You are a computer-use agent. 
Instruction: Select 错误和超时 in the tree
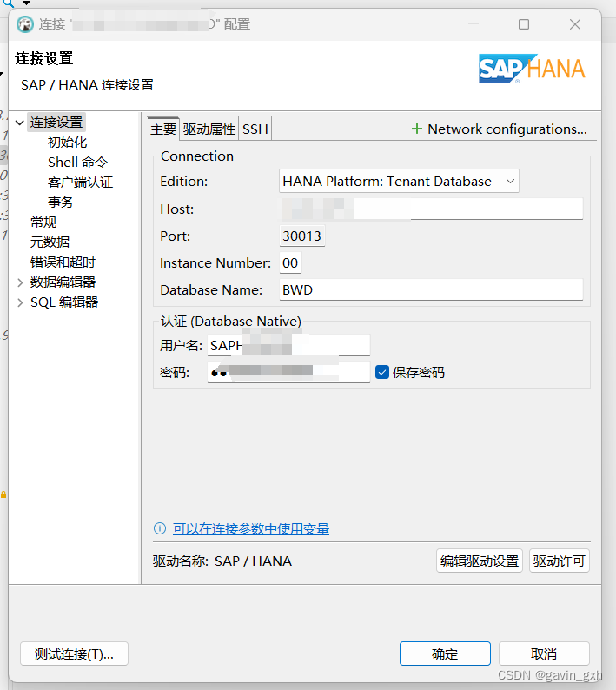click(63, 262)
